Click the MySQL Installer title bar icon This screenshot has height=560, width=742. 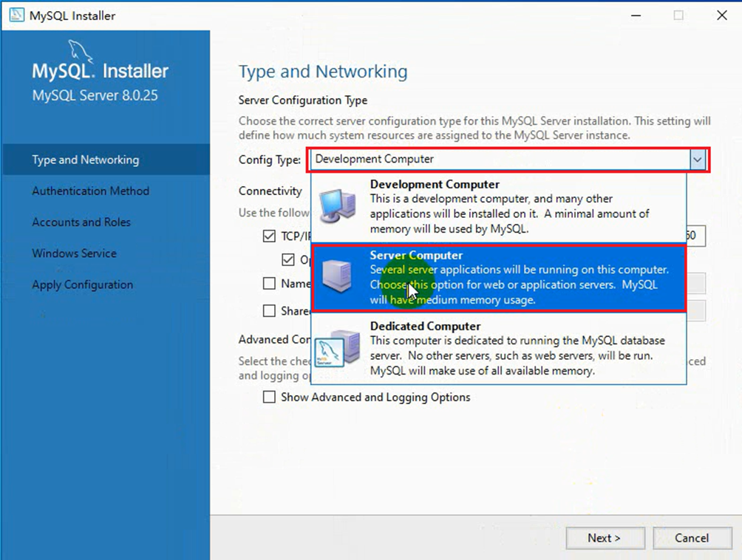coord(16,15)
